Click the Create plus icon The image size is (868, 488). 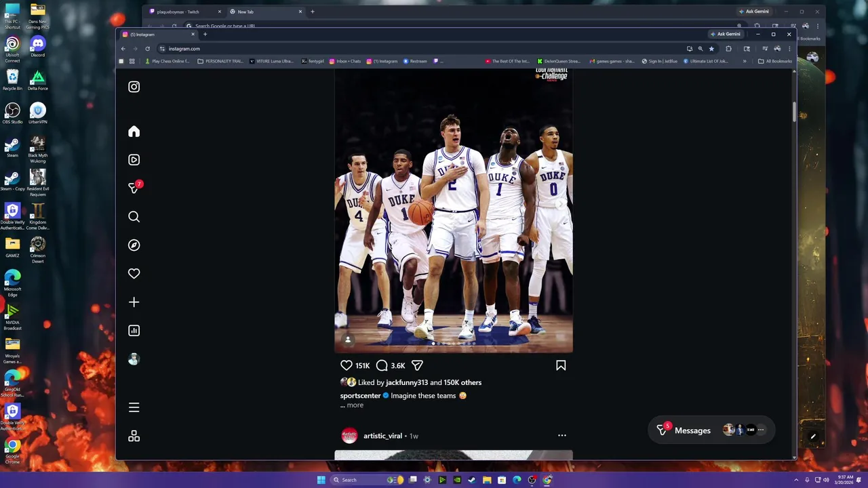pyautogui.click(x=134, y=302)
